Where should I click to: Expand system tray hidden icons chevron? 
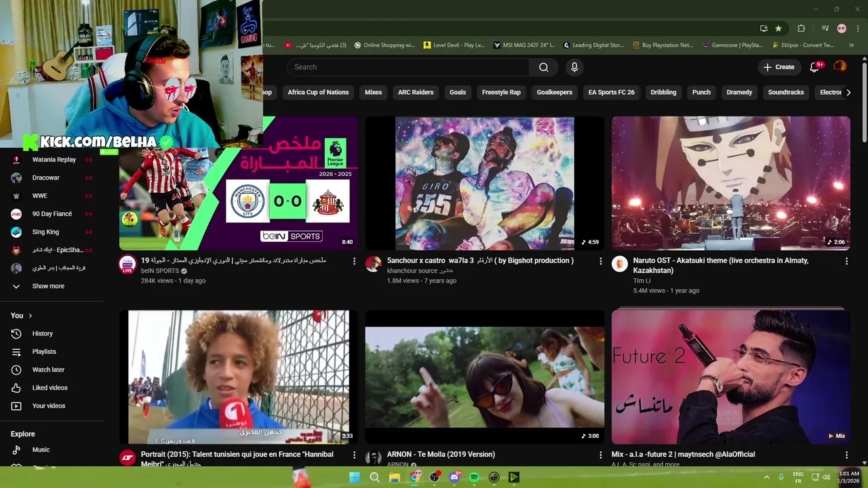[x=767, y=477]
